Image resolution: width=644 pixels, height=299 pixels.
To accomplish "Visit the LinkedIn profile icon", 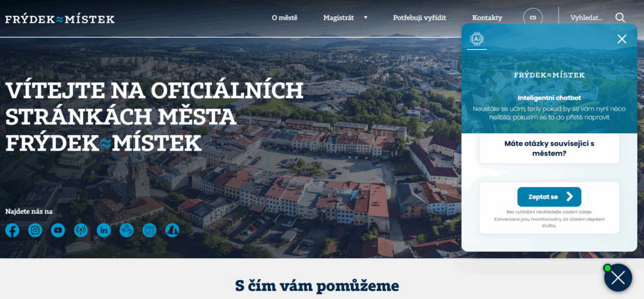I will pyautogui.click(x=104, y=231).
